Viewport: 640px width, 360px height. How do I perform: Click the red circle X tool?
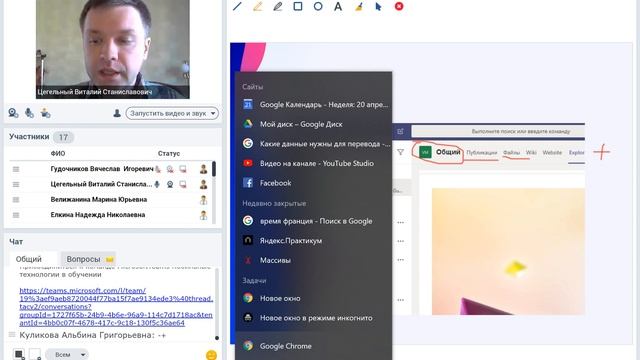click(x=399, y=6)
